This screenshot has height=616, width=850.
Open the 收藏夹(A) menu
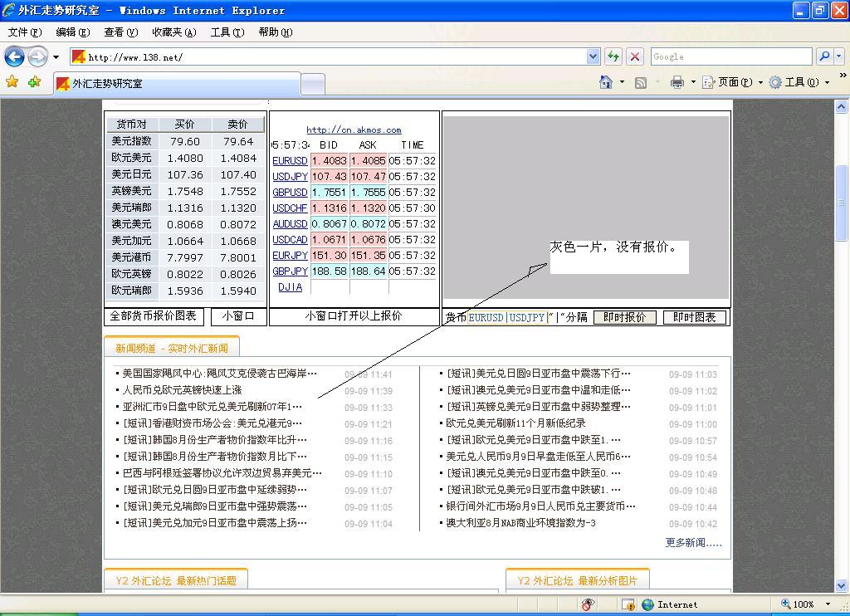(x=174, y=32)
